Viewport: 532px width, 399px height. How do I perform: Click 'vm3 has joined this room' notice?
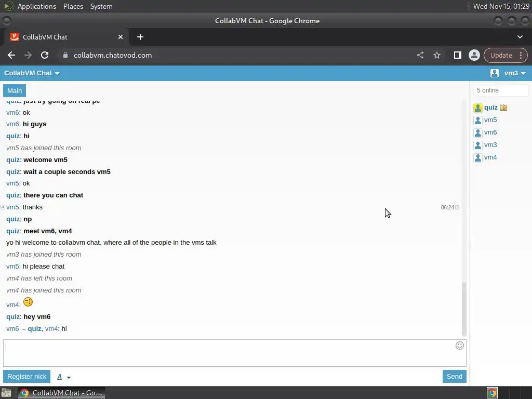tap(44, 255)
